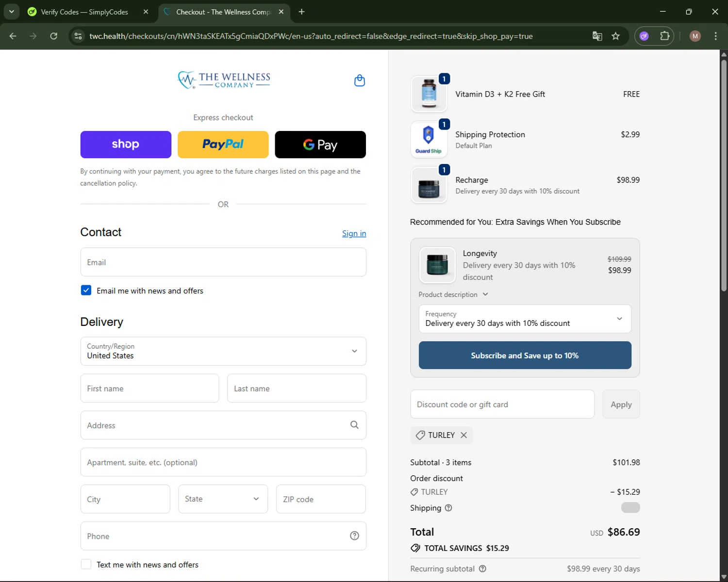Click the City input field
This screenshot has height=582, width=728.
pyautogui.click(x=125, y=499)
